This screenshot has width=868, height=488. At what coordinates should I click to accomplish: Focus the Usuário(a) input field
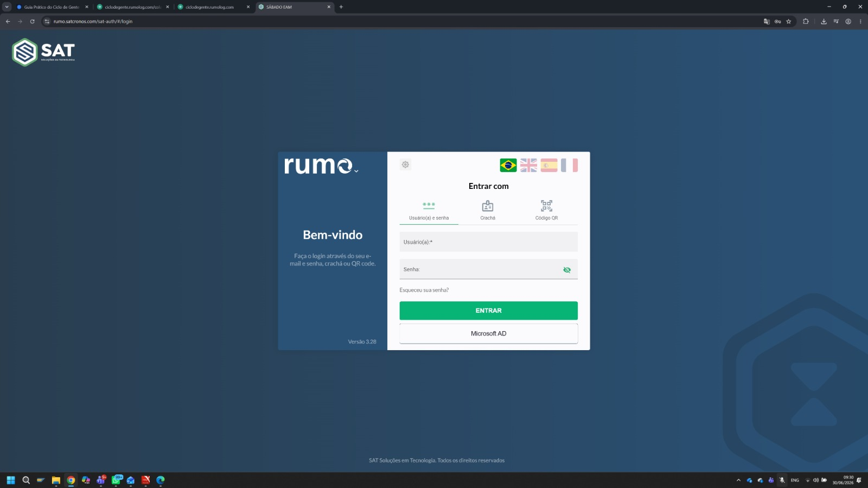pos(489,242)
